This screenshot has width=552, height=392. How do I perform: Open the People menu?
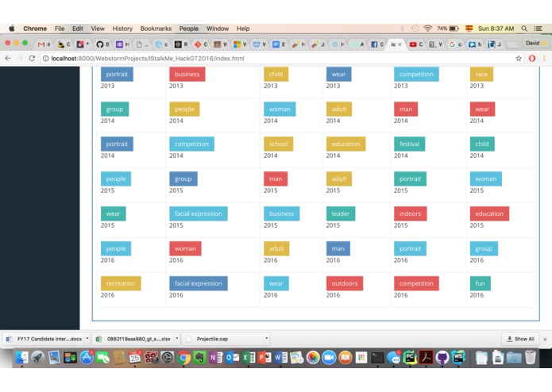click(189, 29)
